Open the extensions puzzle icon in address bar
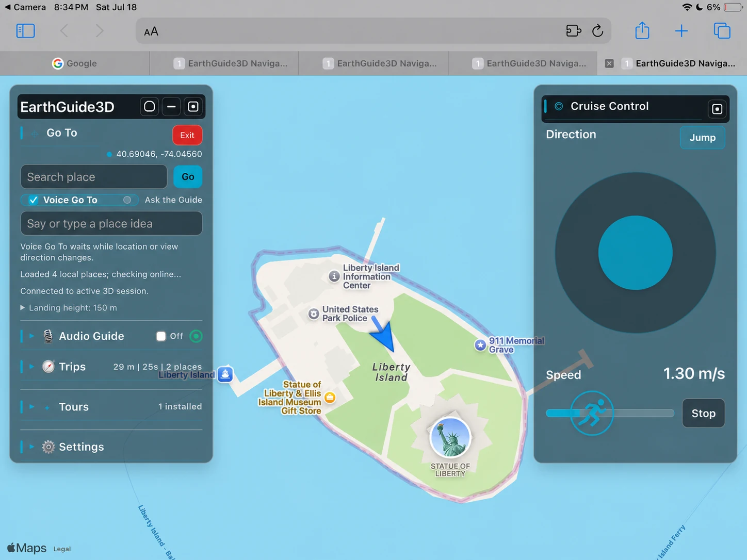This screenshot has width=747, height=560. (574, 31)
